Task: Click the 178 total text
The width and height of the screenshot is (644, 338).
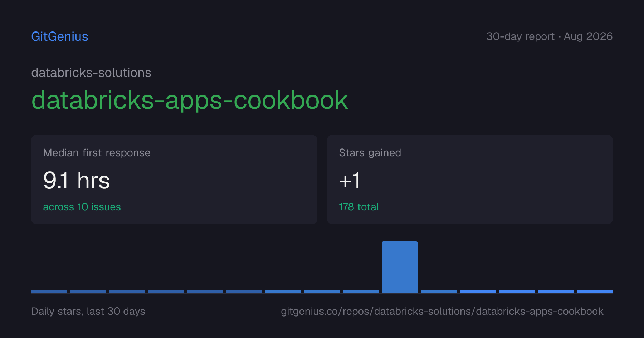Action: point(359,207)
